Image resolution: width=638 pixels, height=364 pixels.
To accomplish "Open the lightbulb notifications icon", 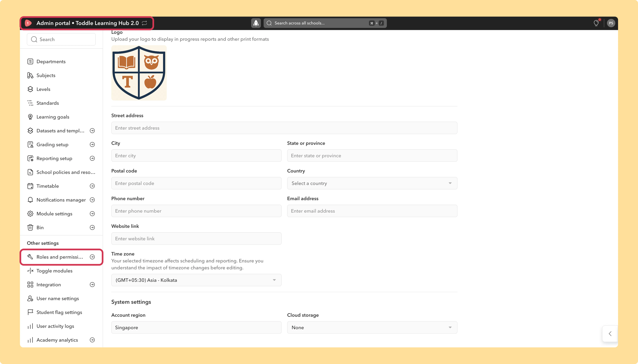I will coord(596,23).
